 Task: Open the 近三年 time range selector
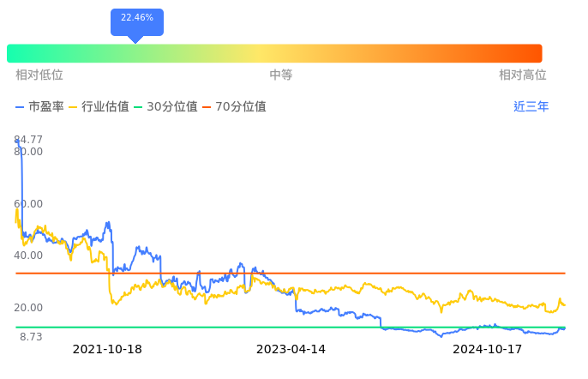coord(531,107)
